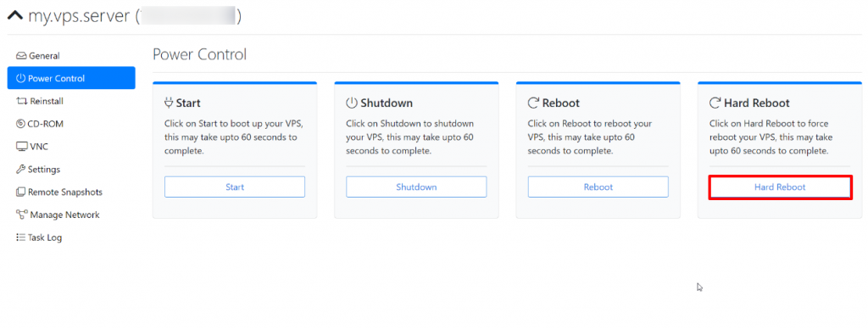868x329 pixels.
Task: Click the Task Log list icon
Action: (21, 237)
